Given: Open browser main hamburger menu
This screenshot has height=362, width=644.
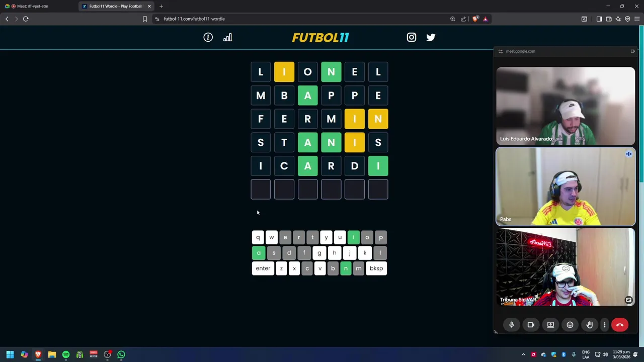Looking at the screenshot, I should click(x=637, y=19).
